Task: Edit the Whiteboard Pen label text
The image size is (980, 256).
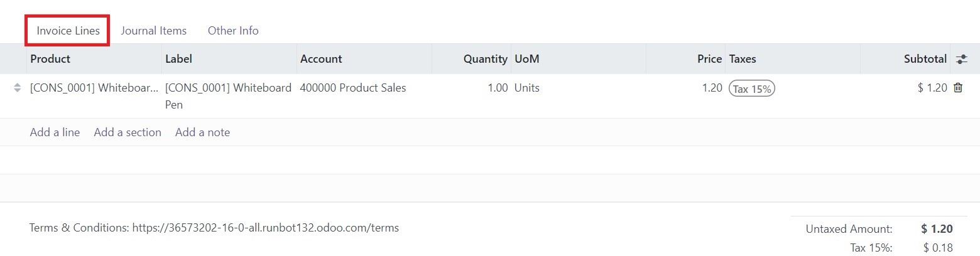Action: coord(229,96)
